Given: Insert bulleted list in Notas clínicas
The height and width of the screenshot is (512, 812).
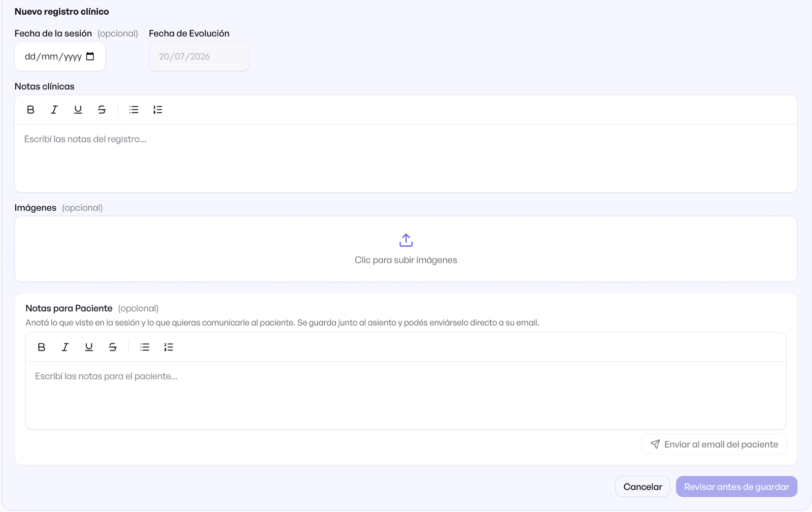Looking at the screenshot, I should (x=134, y=110).
